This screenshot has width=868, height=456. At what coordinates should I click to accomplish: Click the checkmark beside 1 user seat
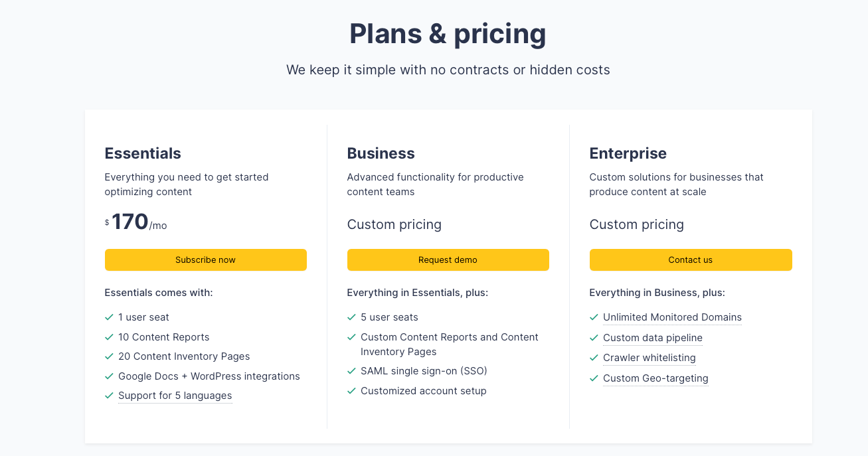tap(109, 317)
